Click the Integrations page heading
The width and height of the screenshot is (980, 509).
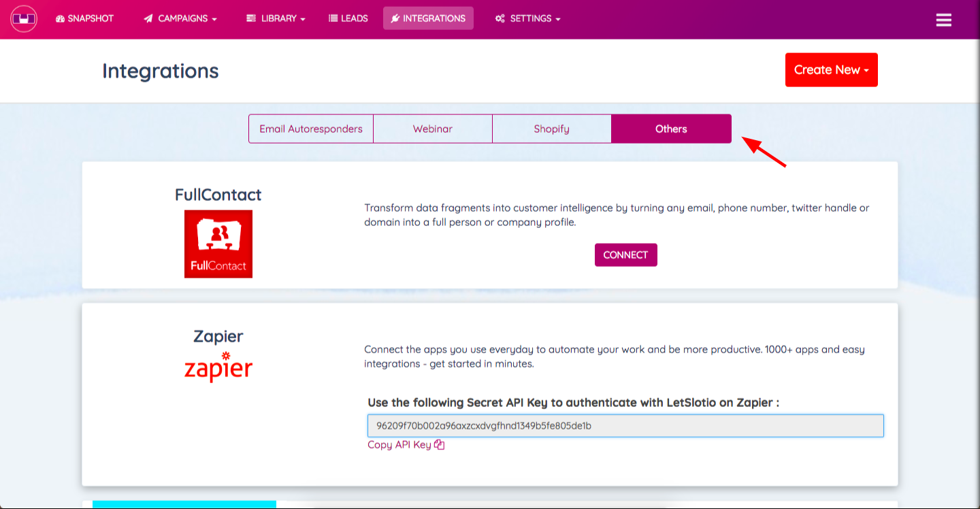point(161,71)
